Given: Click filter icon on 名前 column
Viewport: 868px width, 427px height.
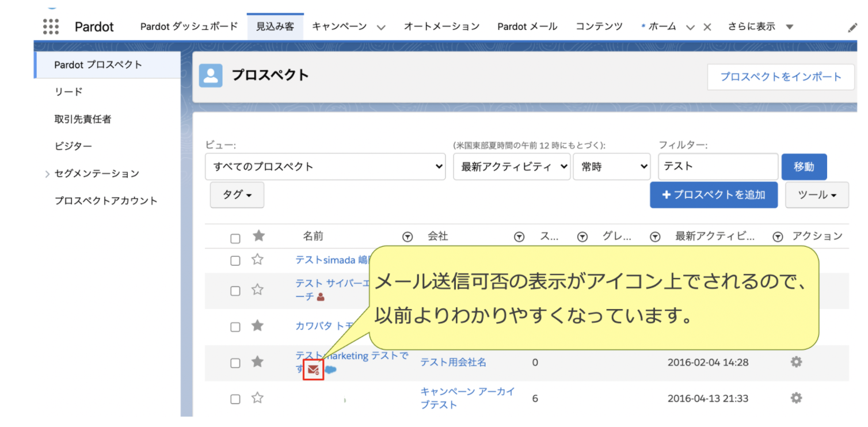Looking at the screenshot, I should point(408,237).
